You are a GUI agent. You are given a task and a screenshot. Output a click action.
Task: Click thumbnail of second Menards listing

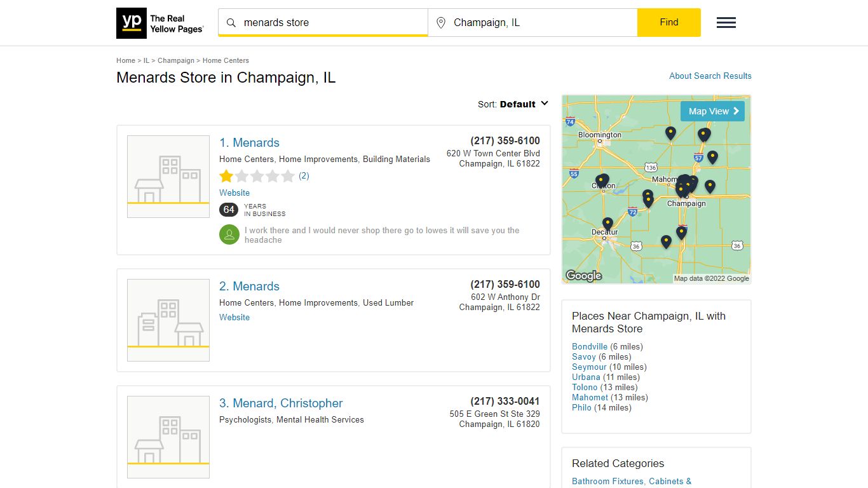tap(168, 320)
